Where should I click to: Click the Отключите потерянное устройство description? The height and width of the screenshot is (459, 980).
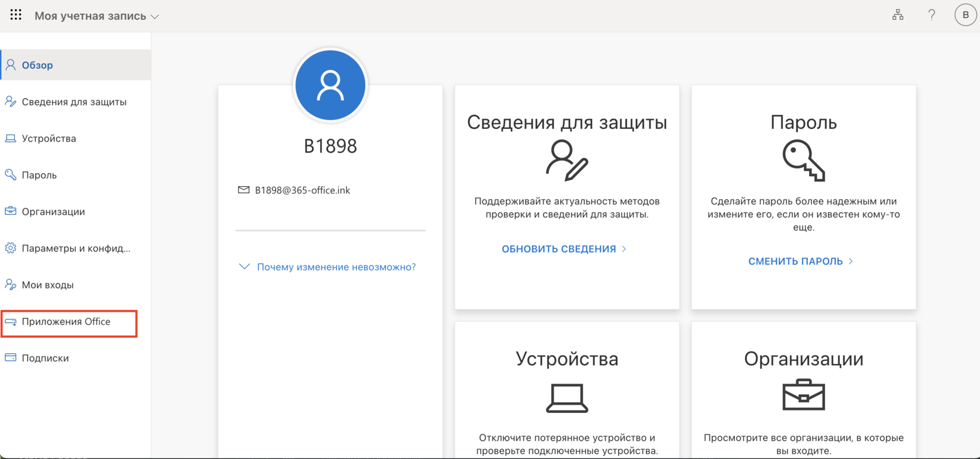coord(567,444)
